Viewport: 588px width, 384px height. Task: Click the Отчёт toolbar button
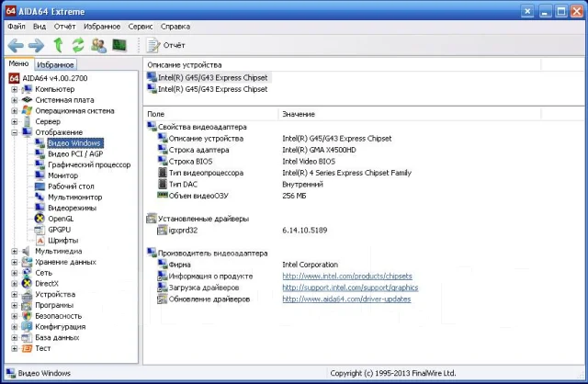165,45
